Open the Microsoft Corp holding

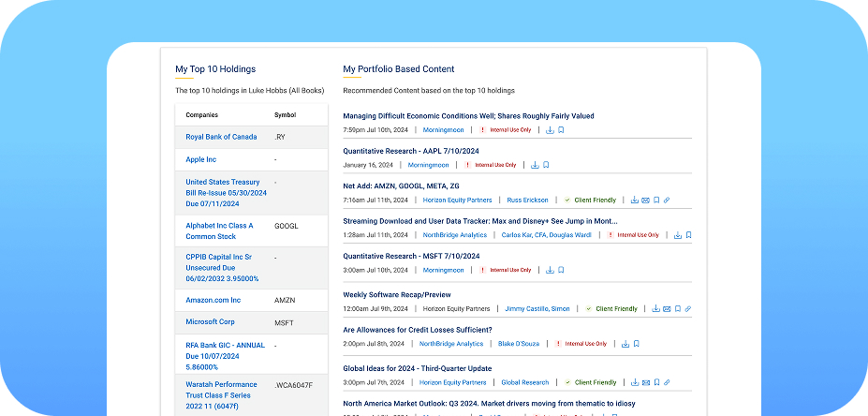click(210, 321)
